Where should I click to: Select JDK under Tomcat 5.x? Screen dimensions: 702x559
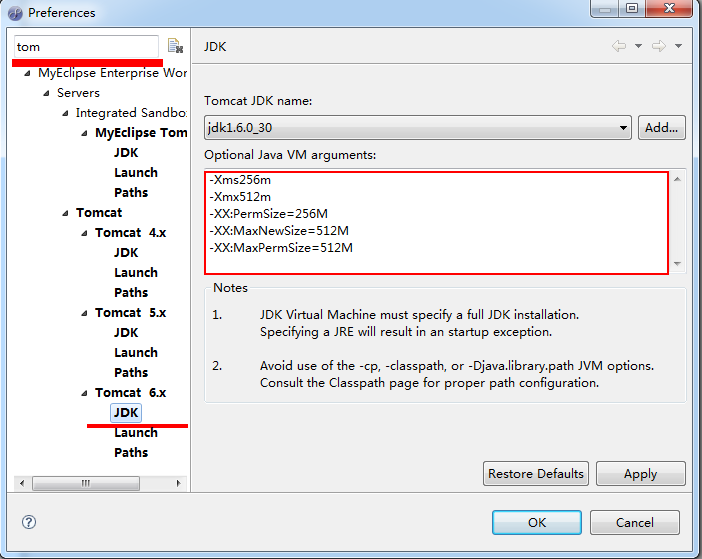pyautogui.click(x=126, y=333)
